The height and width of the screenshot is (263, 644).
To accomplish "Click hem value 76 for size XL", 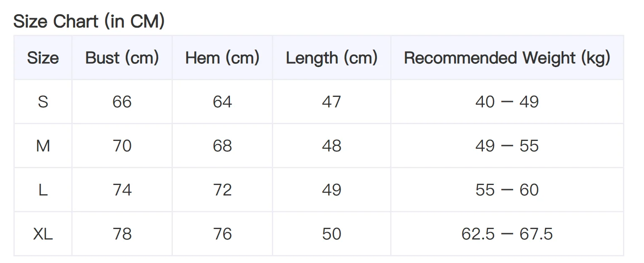I will click(222, 234).
